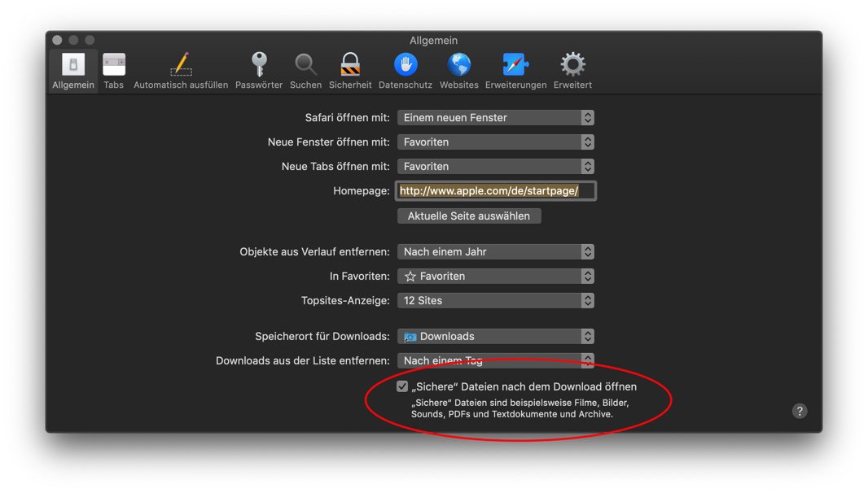Click the "Aktuelle Seite auswählen" button

[x=469, y=216]
